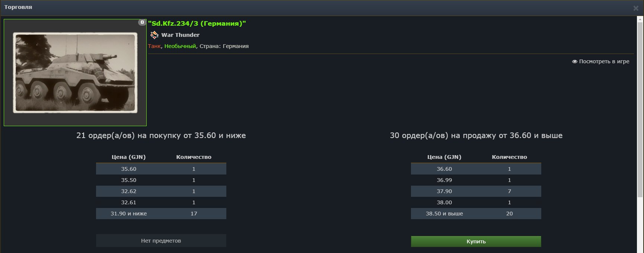This screenshot has height=253, width=644.
Task: Open the Sd.Kfz.234/3 tank thumbnail image
Action: coord(75,73)
